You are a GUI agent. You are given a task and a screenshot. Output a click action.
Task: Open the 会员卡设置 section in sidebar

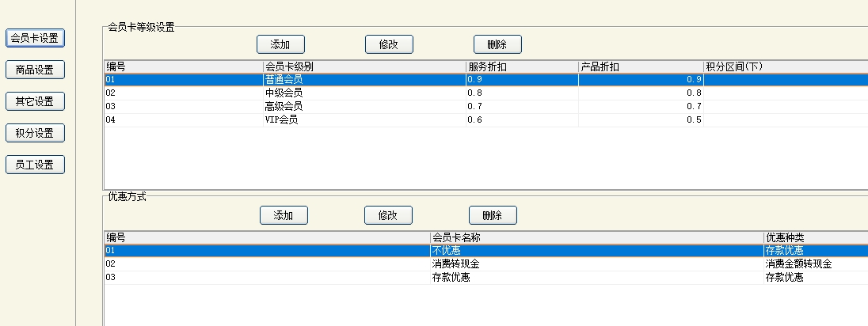click(35, 38)
